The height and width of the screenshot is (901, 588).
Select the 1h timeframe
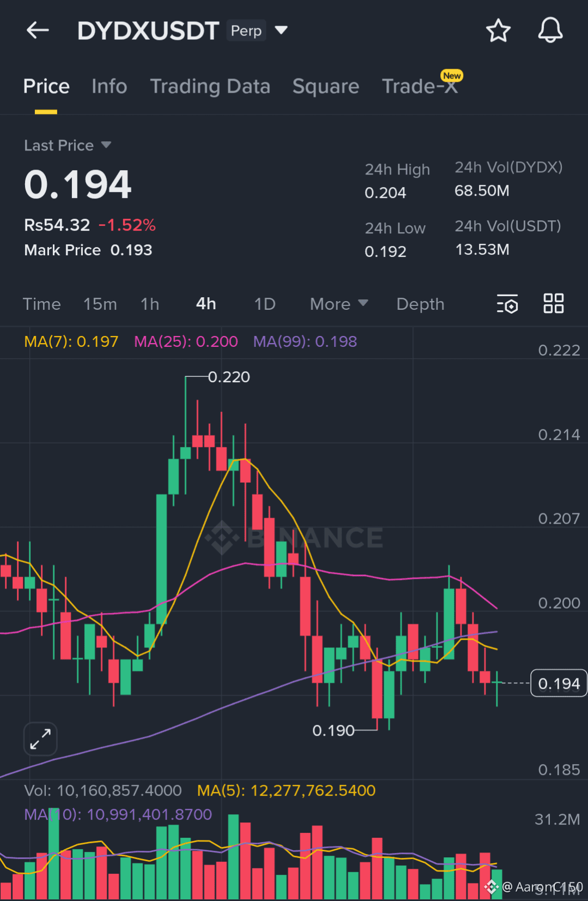(150, 304)
